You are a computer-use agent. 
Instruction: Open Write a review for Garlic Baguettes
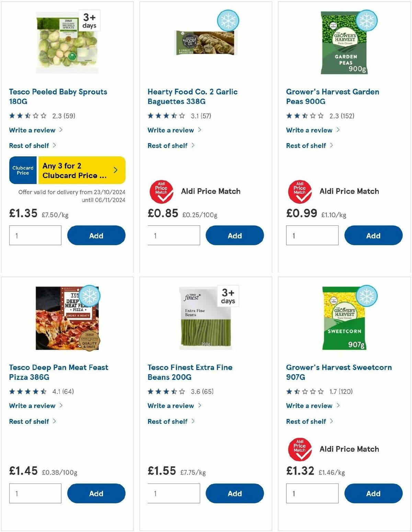point(171,130)
